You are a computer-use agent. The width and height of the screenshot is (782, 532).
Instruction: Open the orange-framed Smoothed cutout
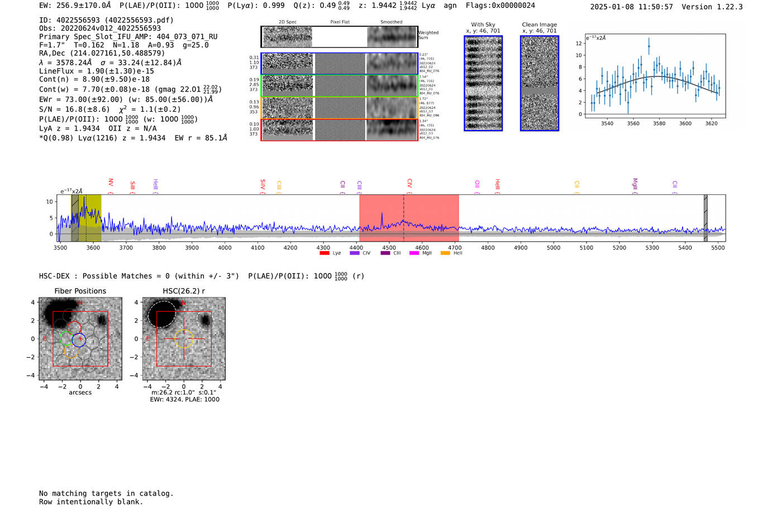point(392,107)
